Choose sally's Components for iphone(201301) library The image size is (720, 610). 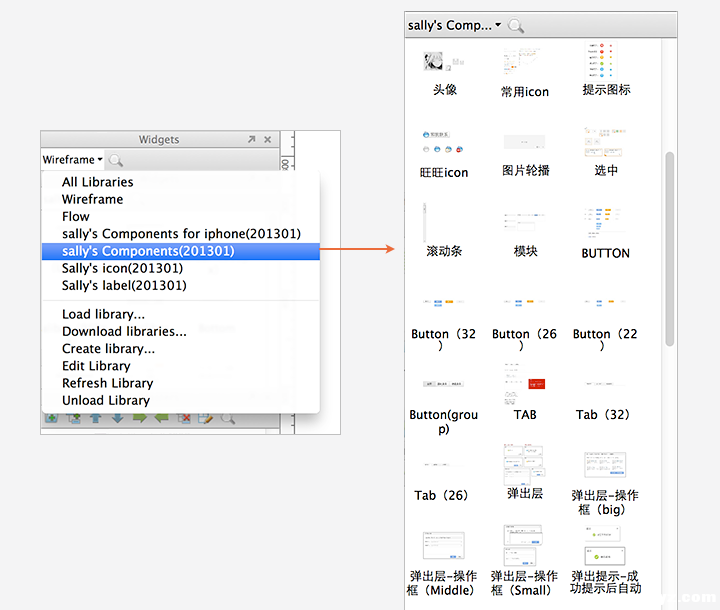(181, 234)
